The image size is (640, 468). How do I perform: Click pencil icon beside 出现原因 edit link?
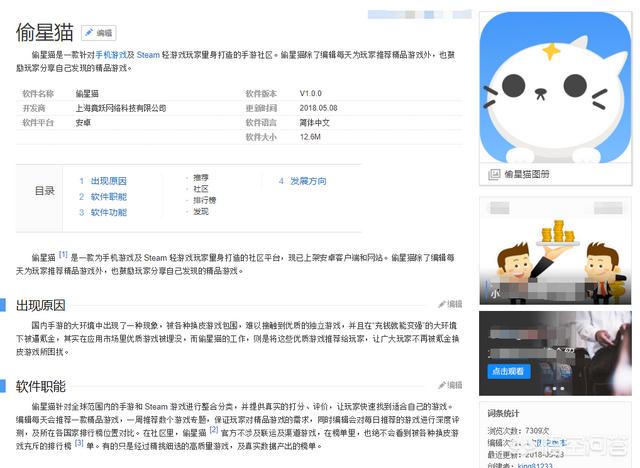pyautogui.click(x=442, y=304)
